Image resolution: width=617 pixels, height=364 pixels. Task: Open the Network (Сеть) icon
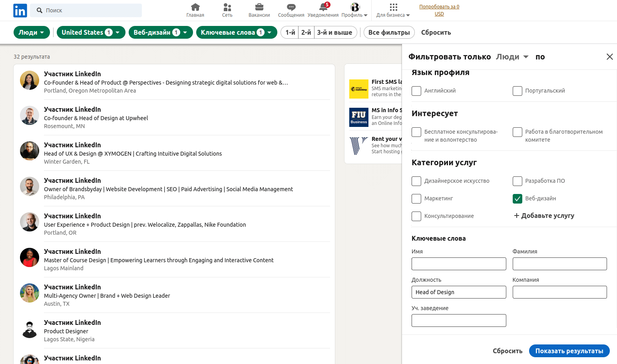pyautogui.click(x=227, y=7)
